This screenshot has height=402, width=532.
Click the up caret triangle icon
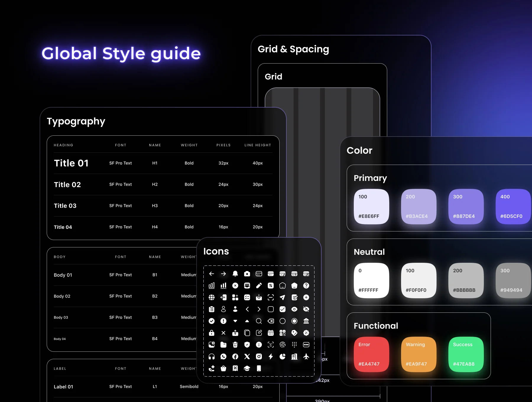247,321
